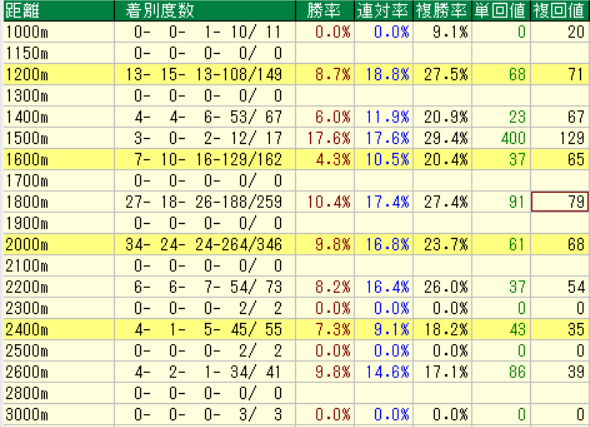590x427 pixels.
Task: Click the 29.4% 複勝率 cell
Action: [x=442, y=138]
